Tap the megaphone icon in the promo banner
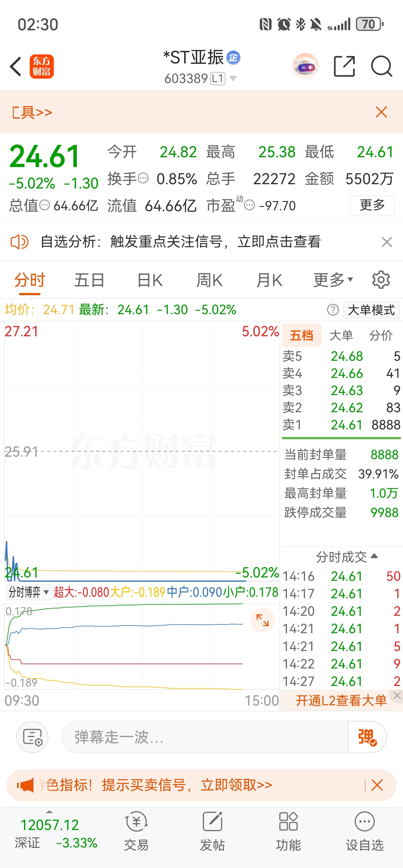The height and width of the screenshot is (868, 403). 26,785
